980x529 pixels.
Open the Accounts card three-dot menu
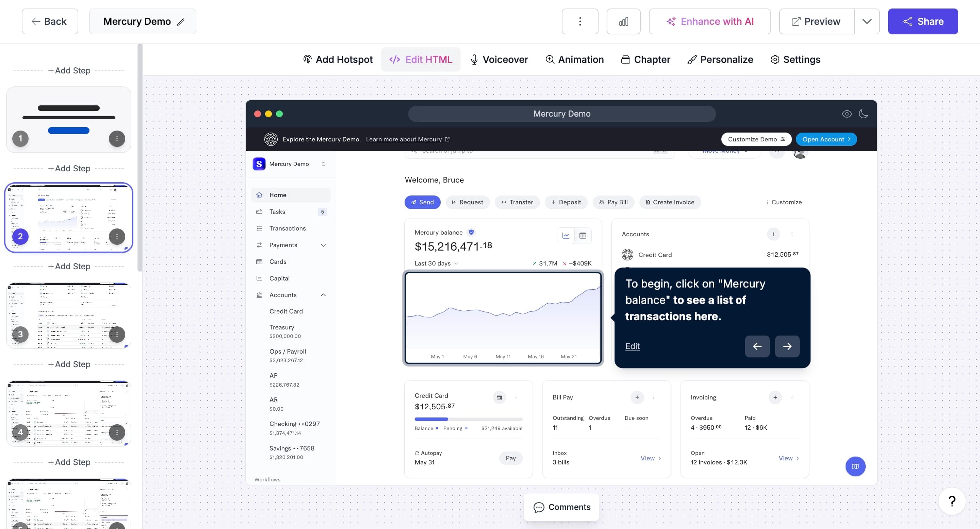click(792, 234)
